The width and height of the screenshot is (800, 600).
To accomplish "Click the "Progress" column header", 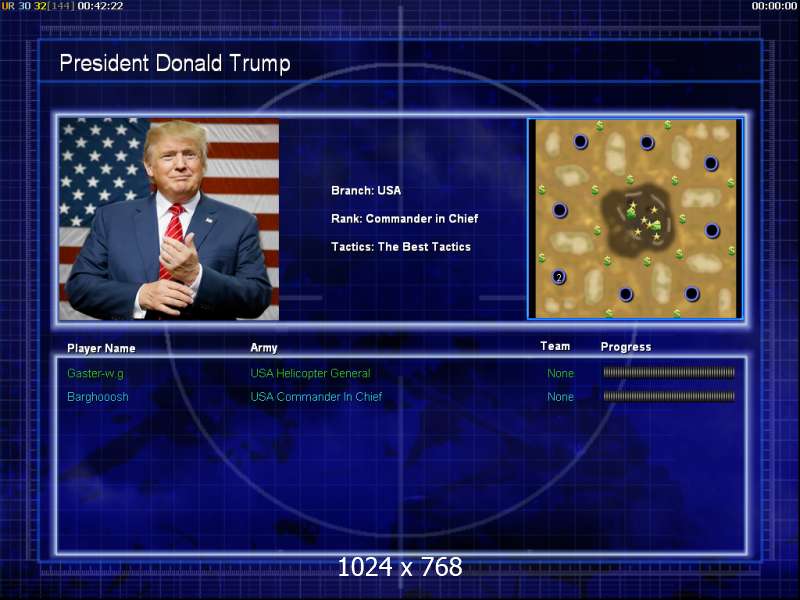I will click(626, 347).
